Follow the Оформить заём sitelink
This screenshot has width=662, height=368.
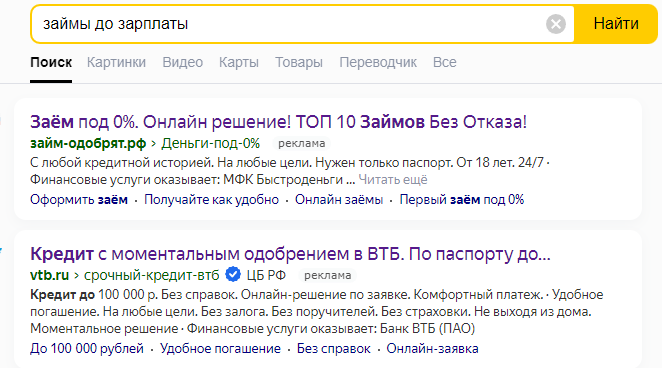(79, 199)
